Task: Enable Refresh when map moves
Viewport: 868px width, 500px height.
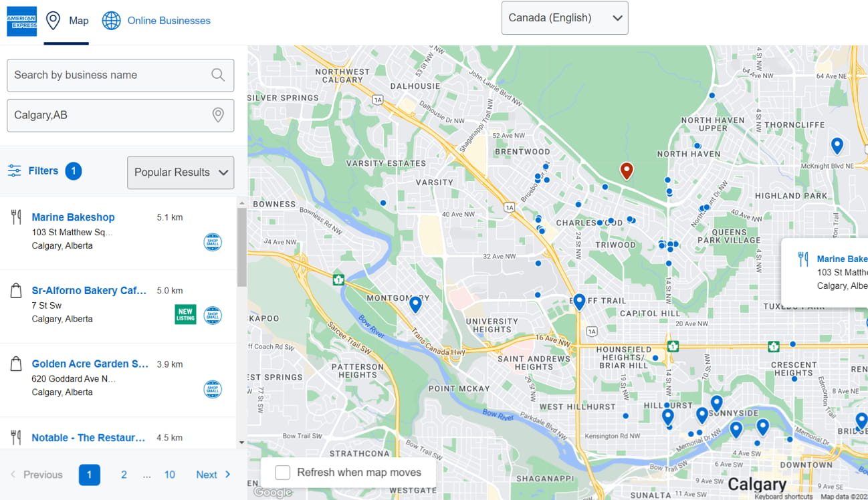Action: click(282, 472)
